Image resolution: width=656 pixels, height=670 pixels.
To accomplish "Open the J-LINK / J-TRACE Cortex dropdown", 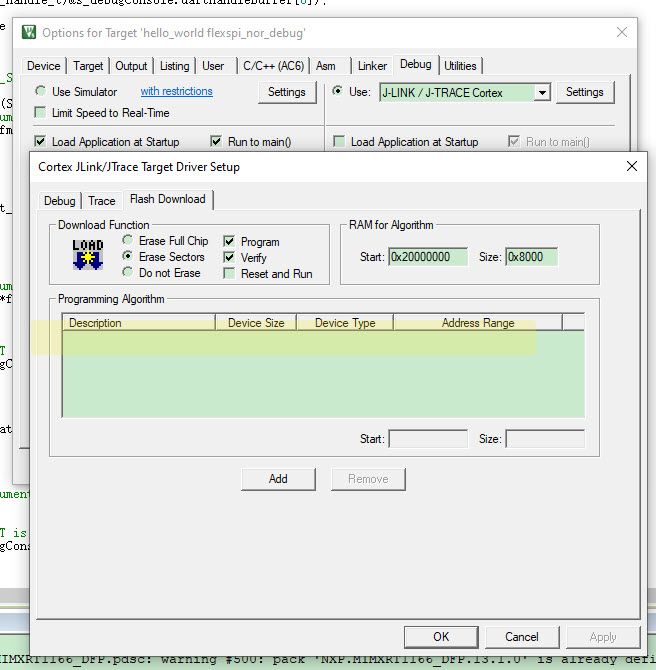I will pos(542,93).
